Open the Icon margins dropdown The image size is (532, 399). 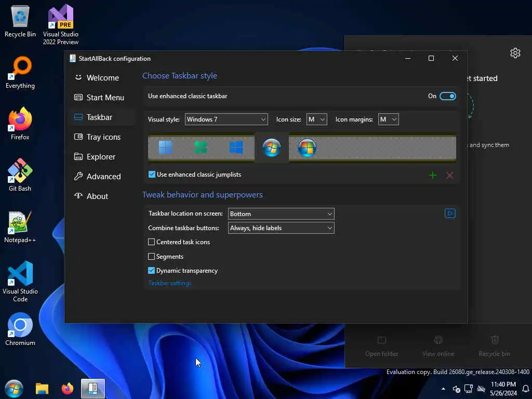tap(388, 119)
